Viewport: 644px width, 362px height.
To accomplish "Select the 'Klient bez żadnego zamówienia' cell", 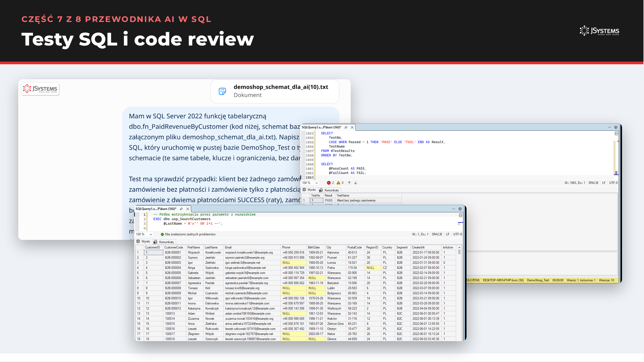I will (x=368, y=200).
